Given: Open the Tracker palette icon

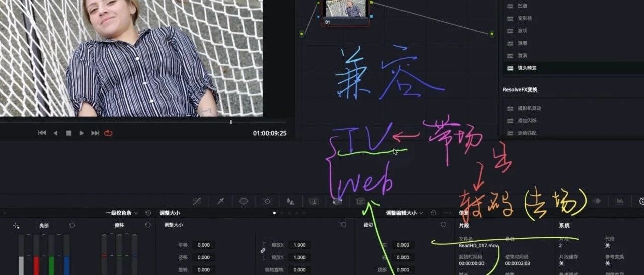Looking at the screenshot, I should tap(267, 201).
